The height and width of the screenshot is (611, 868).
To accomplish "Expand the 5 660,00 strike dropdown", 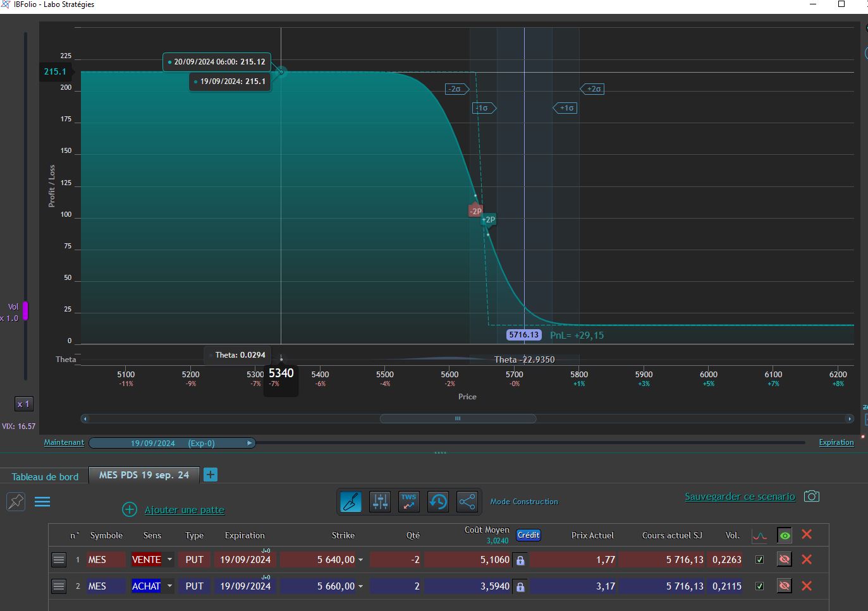I will coord(361,586).
